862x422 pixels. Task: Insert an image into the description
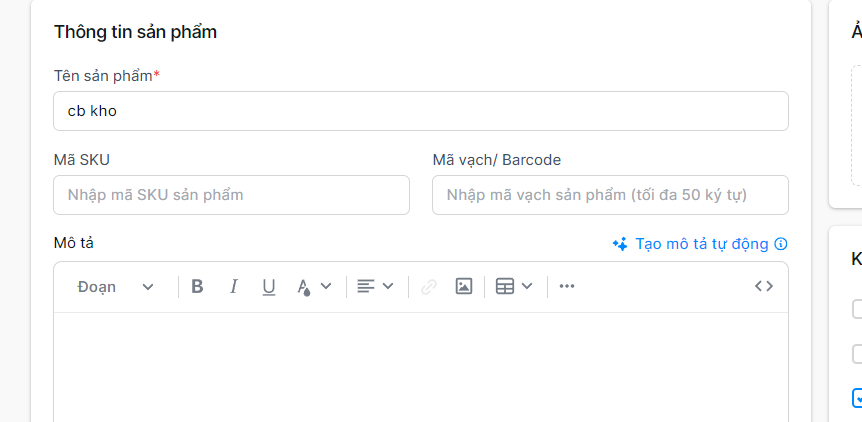point(463,287)
